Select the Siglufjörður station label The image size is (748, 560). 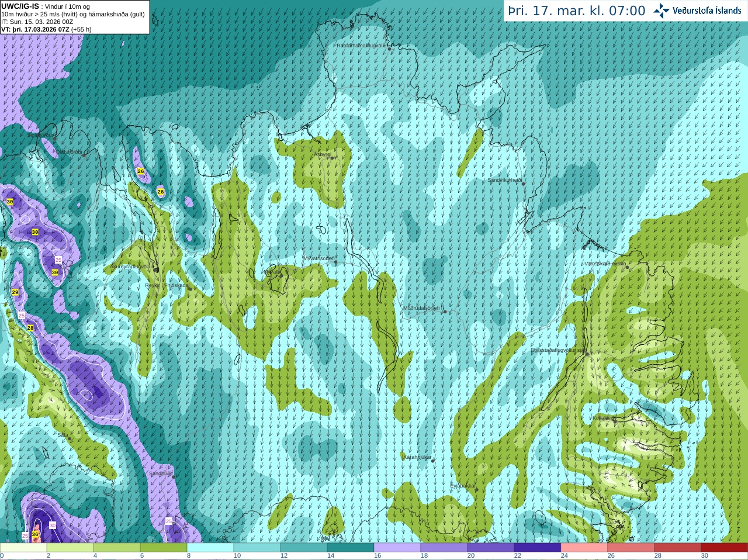pyautogui.click(x=41, y=134)
